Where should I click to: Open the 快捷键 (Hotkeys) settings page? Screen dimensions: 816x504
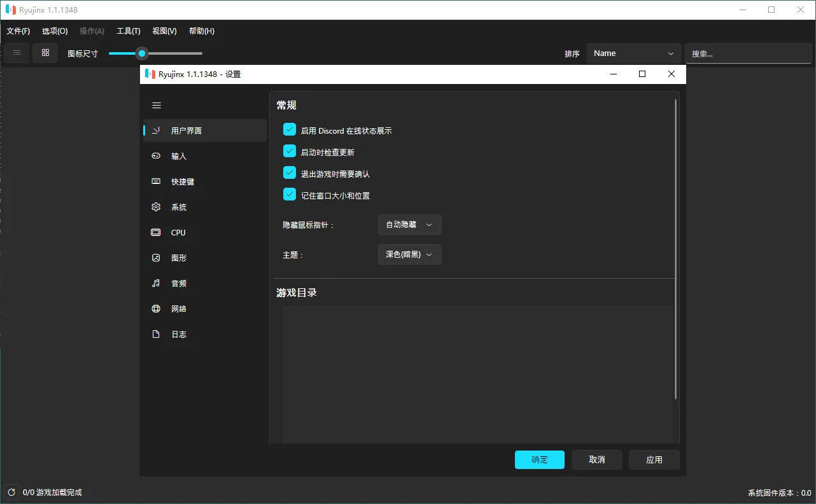pos(181,181)
